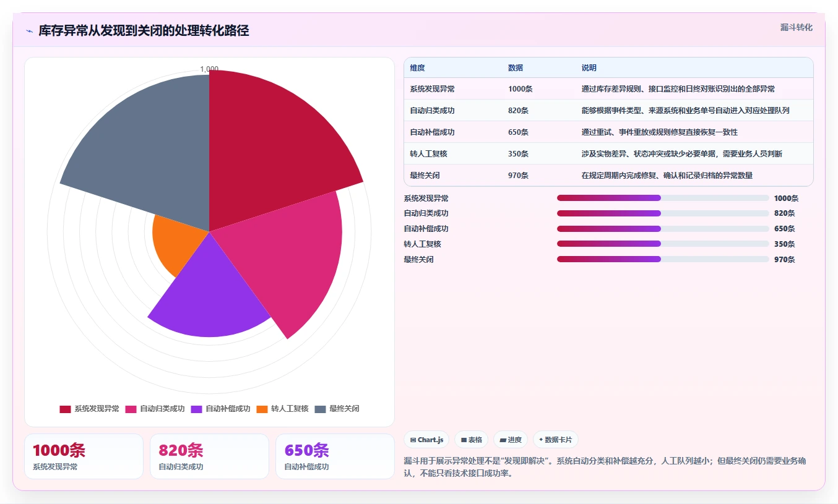Click the 350条 cell in the table
Image resolution: width=838 pixels, height=504 pixels.
coord(518,154)
